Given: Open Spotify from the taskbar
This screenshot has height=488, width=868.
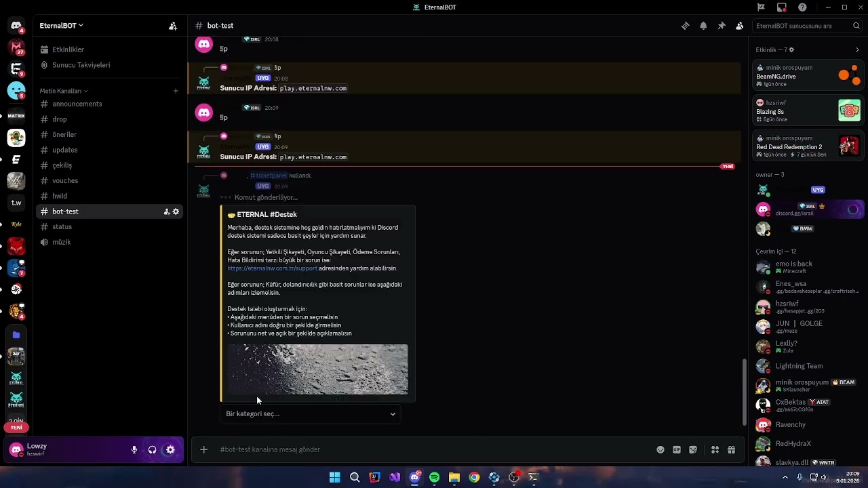Looking at the screenshot, I should (x=435, y=477).
